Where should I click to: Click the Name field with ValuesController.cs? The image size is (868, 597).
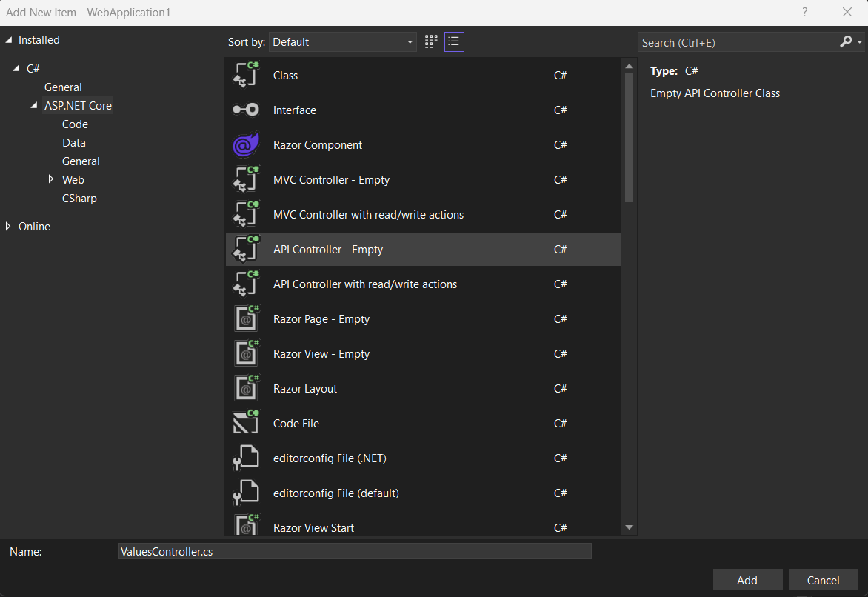point(355,551)
